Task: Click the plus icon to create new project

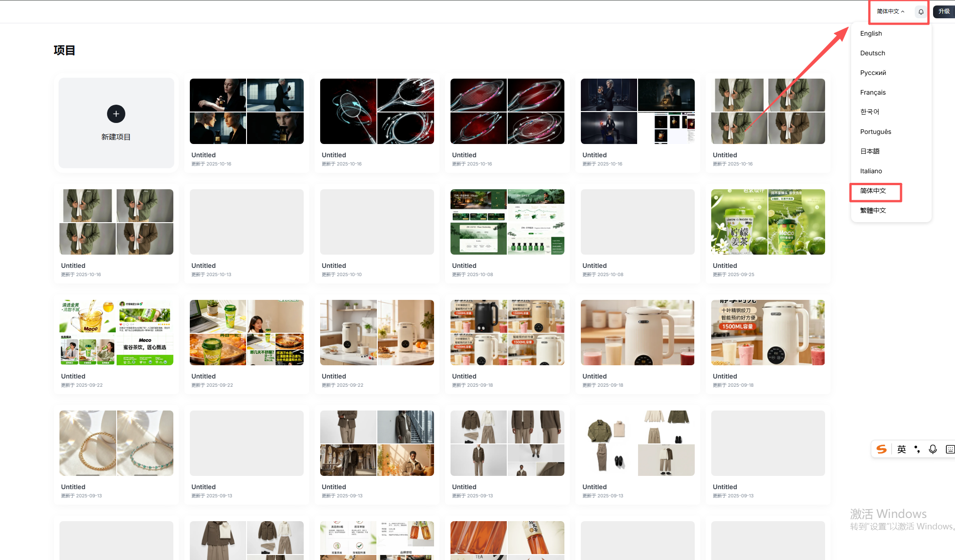Action: 116,114
